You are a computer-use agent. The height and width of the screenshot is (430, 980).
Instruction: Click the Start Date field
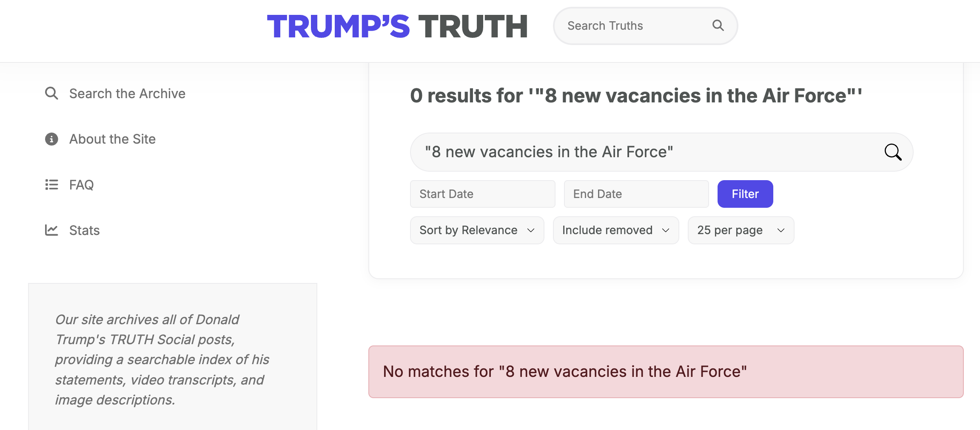click(x=482, y=194)
